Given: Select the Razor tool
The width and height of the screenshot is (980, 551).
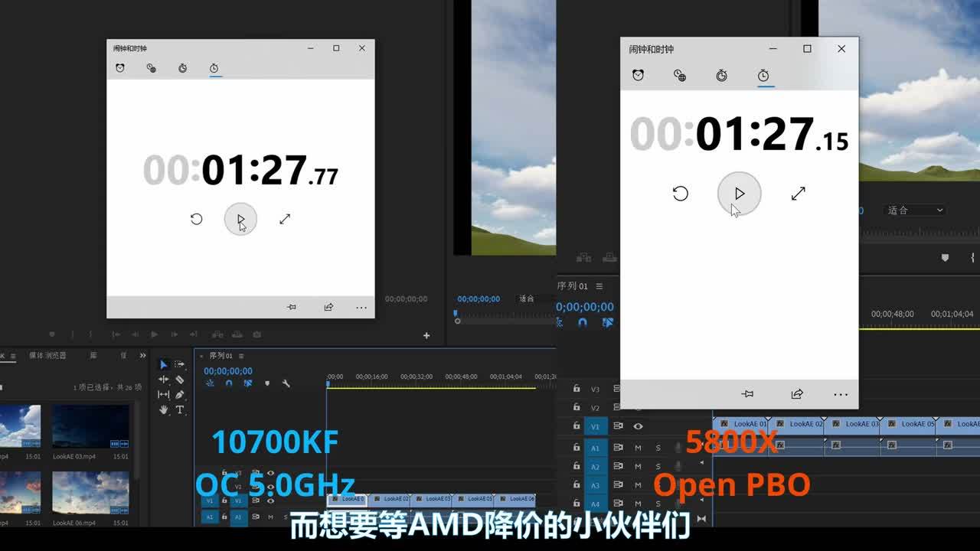Looking at the screenshot, I should coord(180,380).
